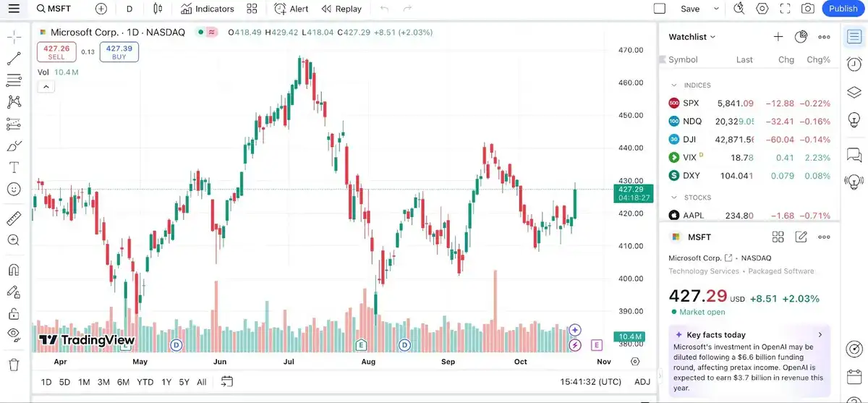Open the Alerts clock panel in right sidebar

(854, 64)
